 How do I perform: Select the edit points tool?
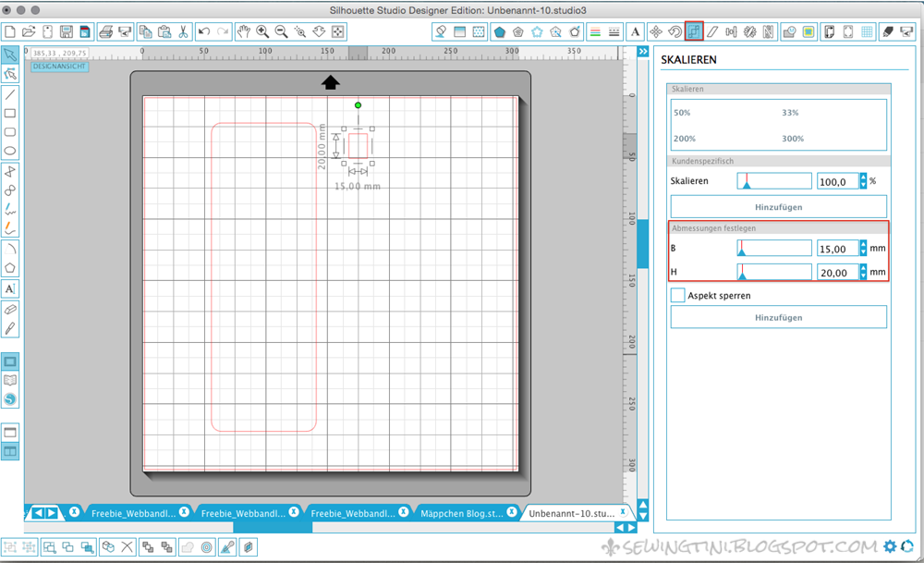(10, 74)
